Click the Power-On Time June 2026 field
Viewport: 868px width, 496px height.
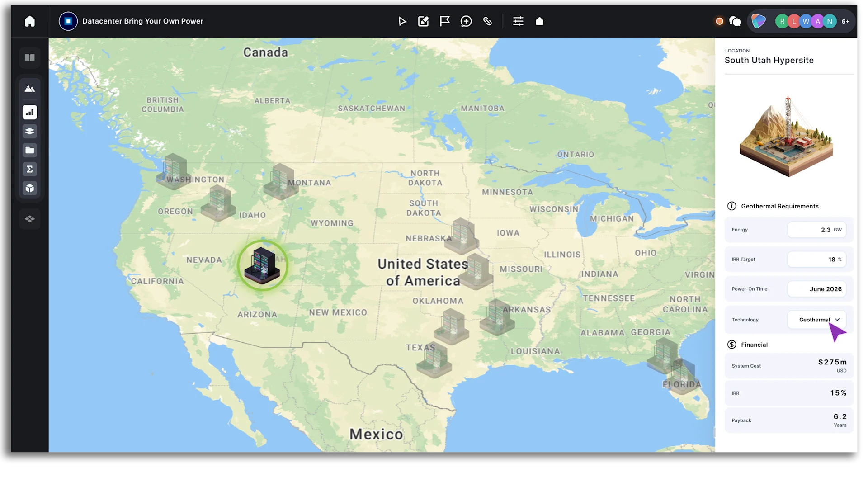tap(817, 289)
